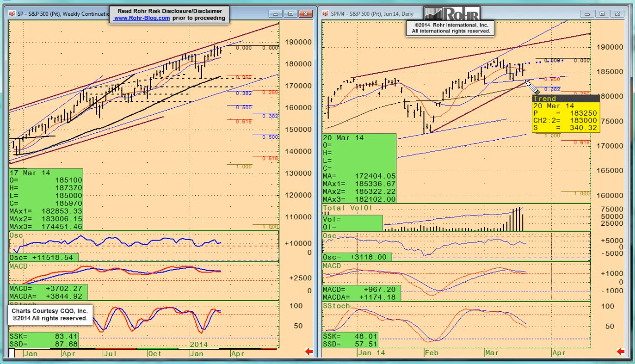Click the SStoch label on the daily chart
Viewport: 635px width, 364px height.
tap(336, 306)
